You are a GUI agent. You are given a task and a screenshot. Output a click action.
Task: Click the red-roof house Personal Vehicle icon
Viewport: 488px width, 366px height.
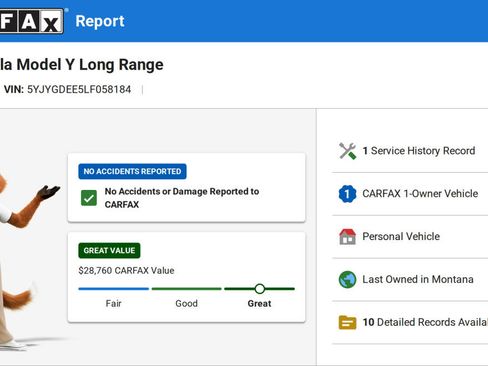[347, 237]
